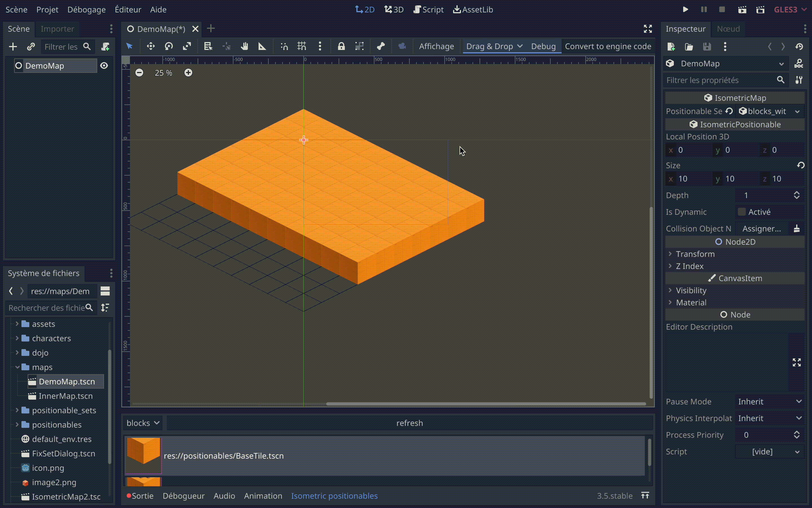Open the GLES3 renderer dropdown

click(790, 9)
